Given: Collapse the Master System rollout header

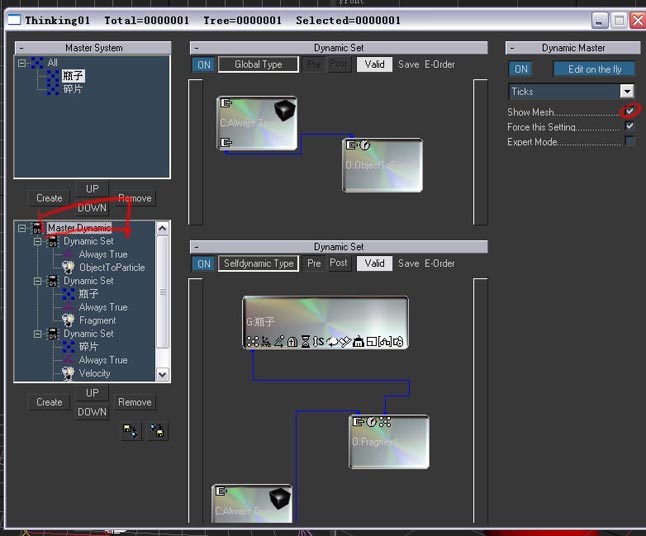Looking at the screenshot, I should [x=93, y=48].
